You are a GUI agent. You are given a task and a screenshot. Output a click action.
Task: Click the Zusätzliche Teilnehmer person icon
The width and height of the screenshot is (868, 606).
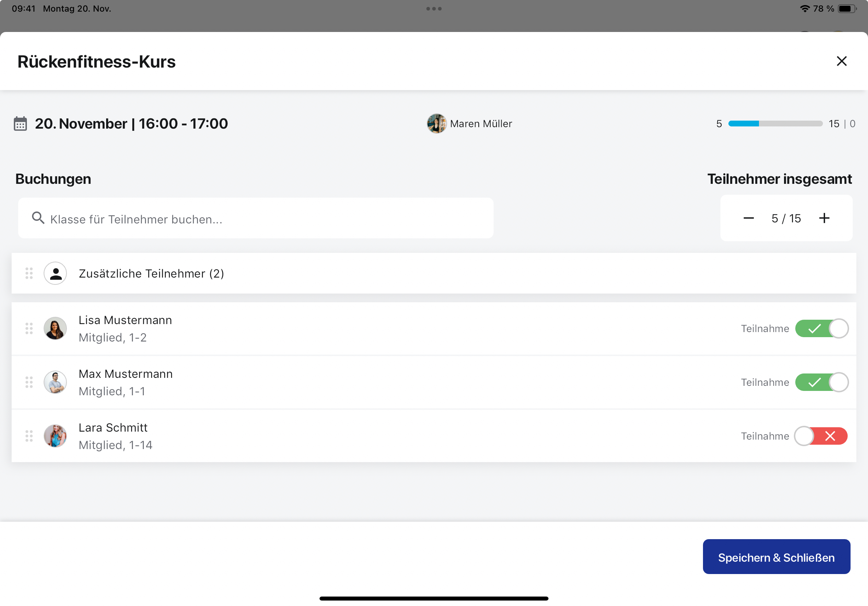tap(56, 273)
